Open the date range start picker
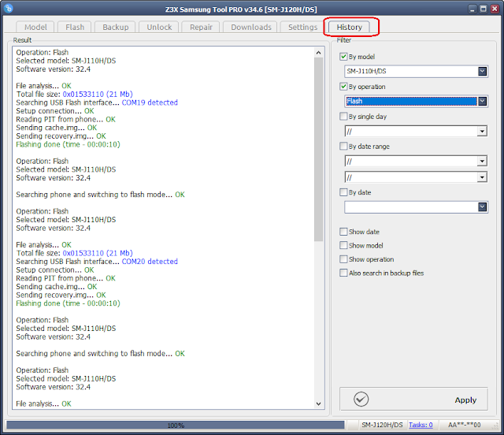This screenshot has width=504, height=435. [482, 161]
